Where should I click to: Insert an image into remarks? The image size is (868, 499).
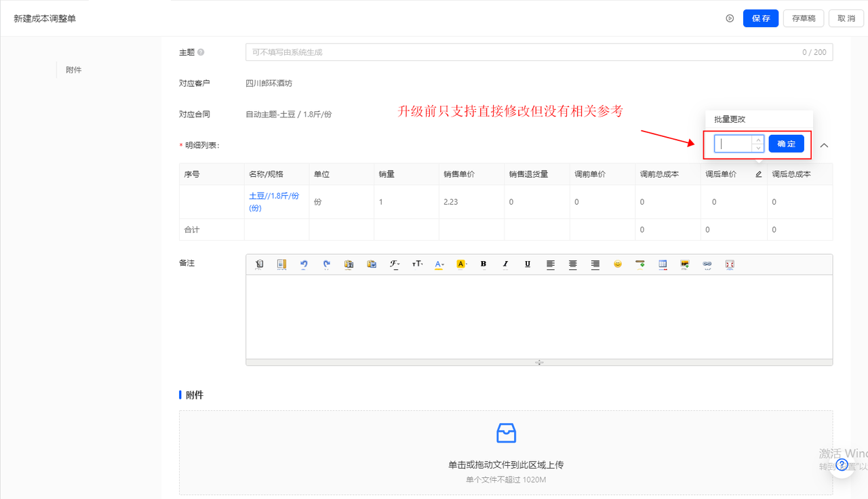(x=685, y=264)
